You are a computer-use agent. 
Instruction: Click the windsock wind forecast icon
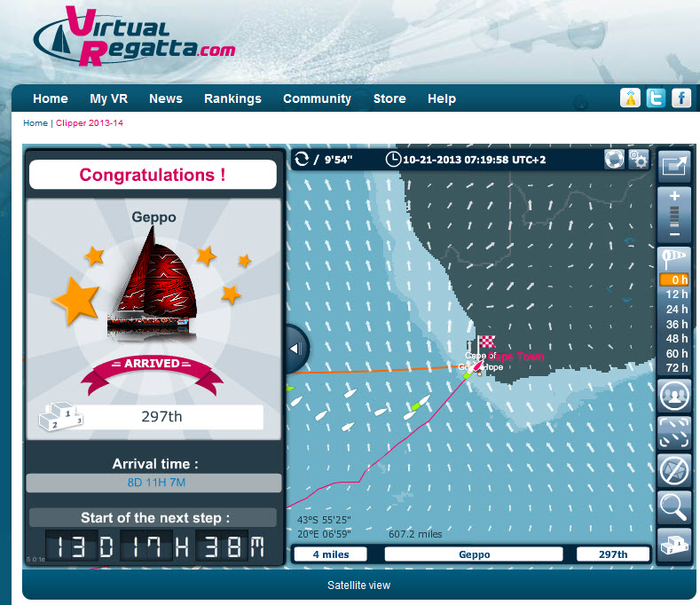coord(674,258)
